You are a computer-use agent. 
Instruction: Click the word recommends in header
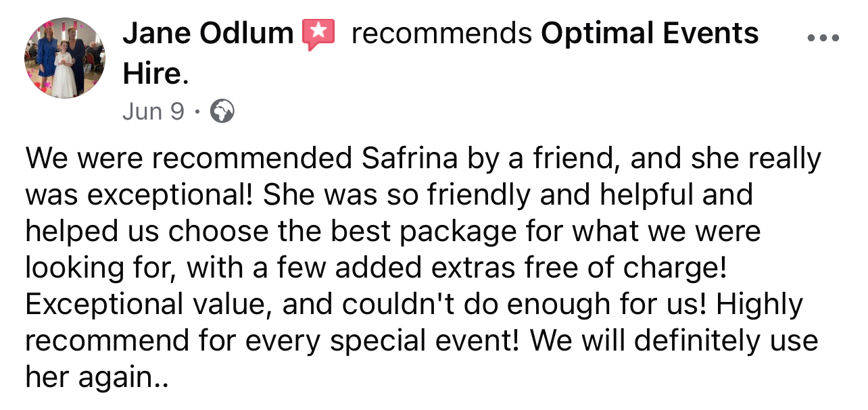pyautogui.click(x=441, y=34)
